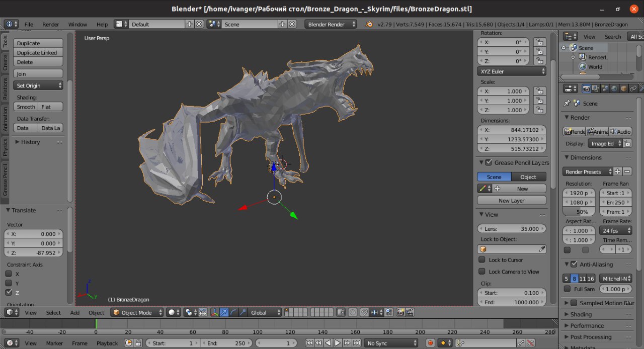
Task: Open the Constraints properties chain tab
Action: point(633,89)
